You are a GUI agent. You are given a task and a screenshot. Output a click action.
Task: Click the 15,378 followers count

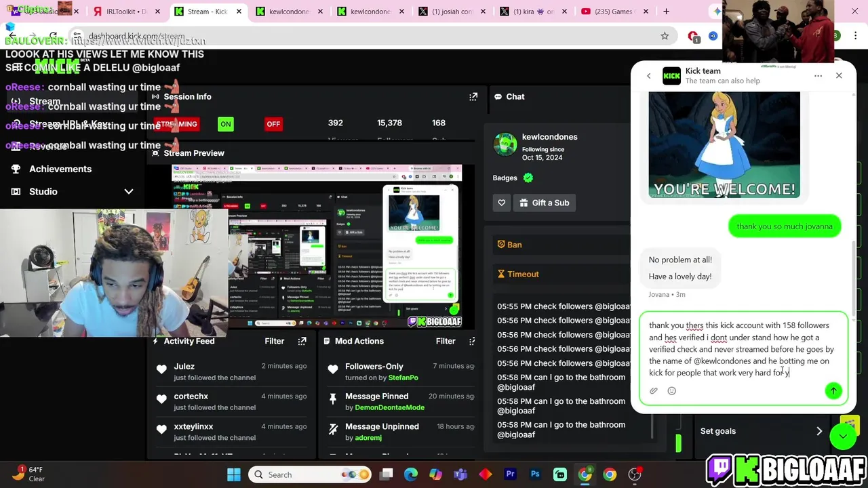[x=389, y=123]
